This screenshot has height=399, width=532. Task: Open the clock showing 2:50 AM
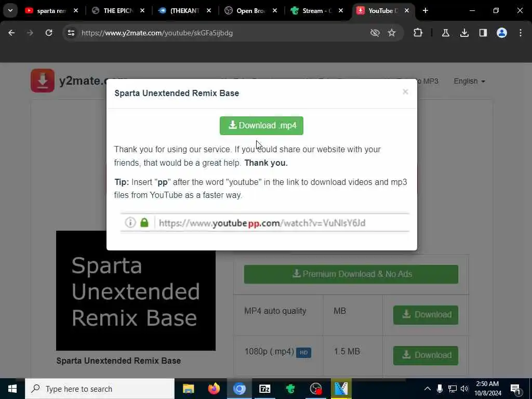pyautogui.click(x=487, y=389)
